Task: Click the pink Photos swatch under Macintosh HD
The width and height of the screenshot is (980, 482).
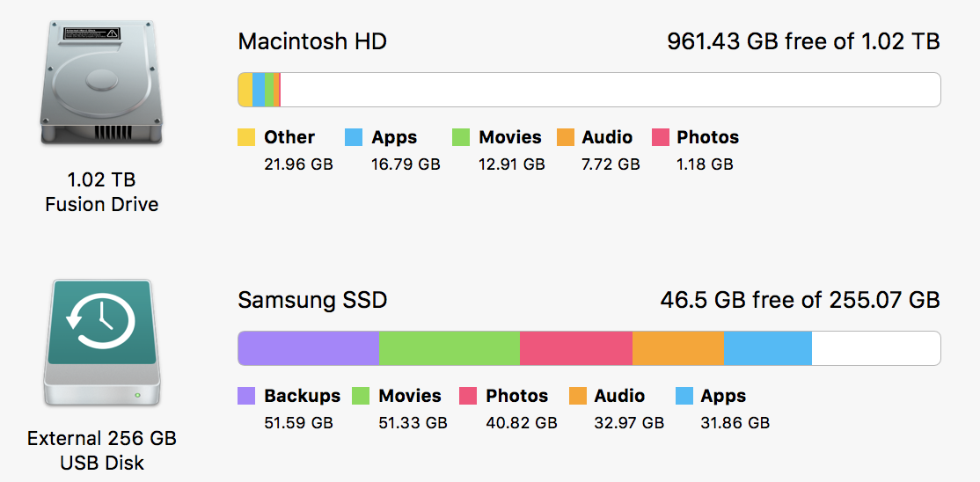Action: (661, 137)
